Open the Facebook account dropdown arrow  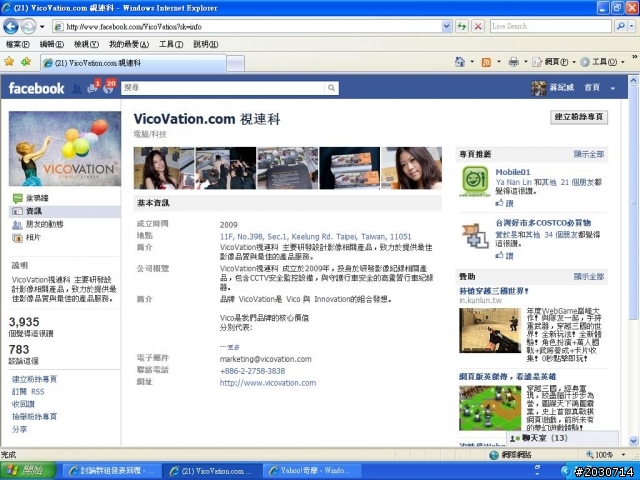click(612, 88)
